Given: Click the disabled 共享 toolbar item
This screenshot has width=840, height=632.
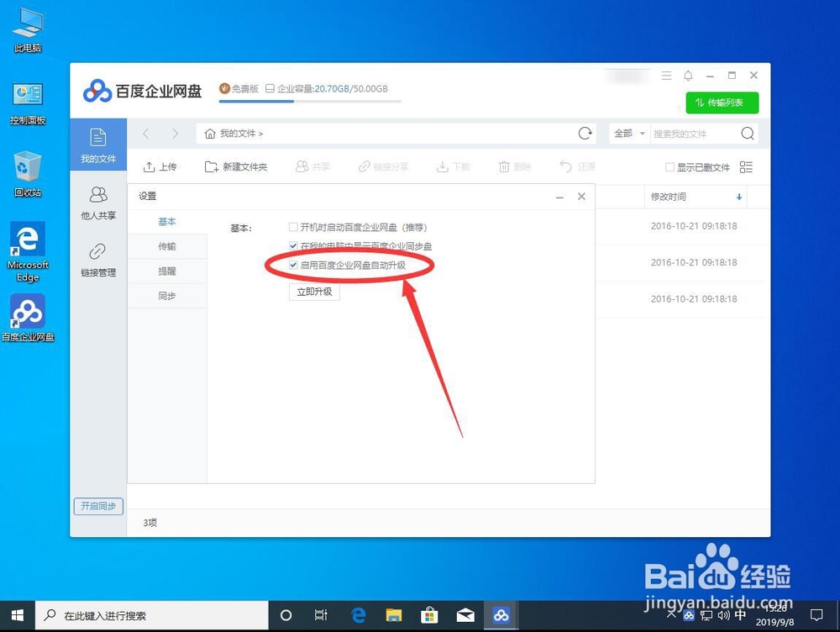Looking at the screenshot, I should [312, 167].
